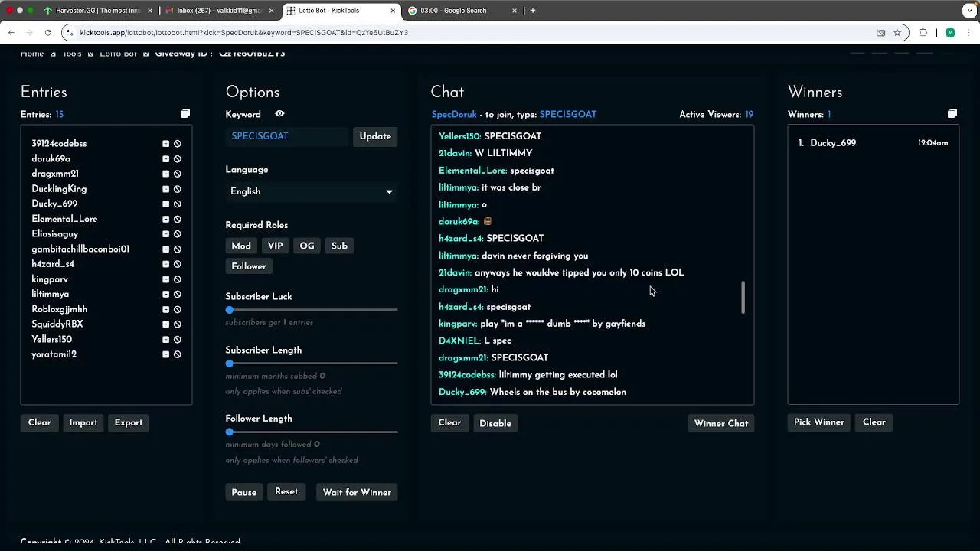Toggle the Mod required role

tap(241, 246)
